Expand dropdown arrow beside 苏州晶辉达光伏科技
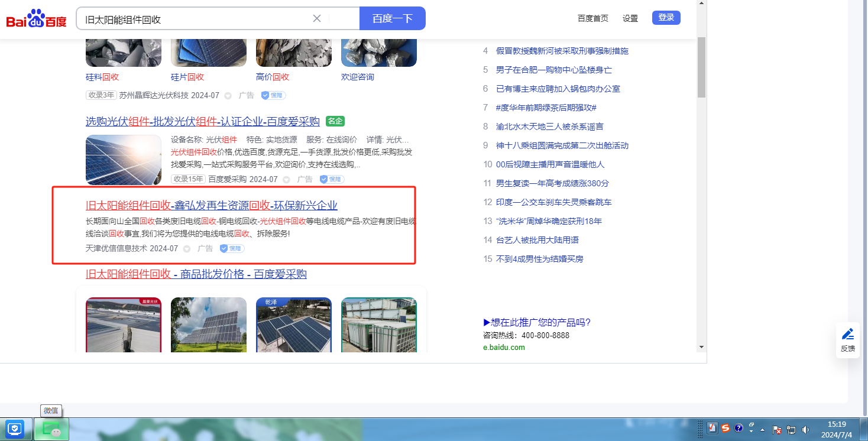This screenshot has height=441, width=868. pyautogui.click(x=228, y=96)
